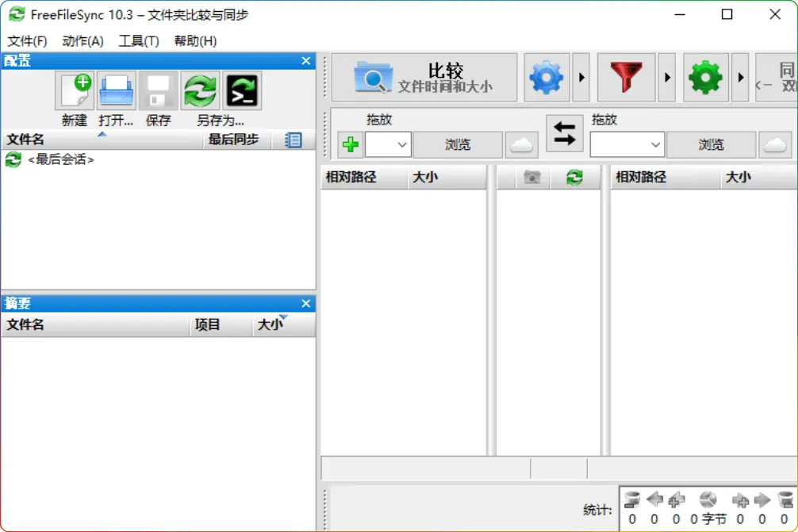Toggle the sync action icon in middle column header
This screenshot has width=798, height=532.
(574, 178)
